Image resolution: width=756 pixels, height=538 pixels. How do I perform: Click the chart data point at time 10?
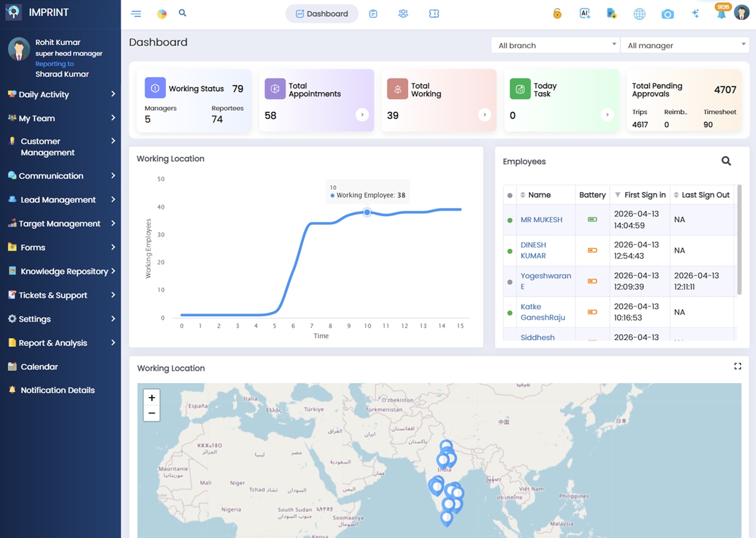[367, 212]
